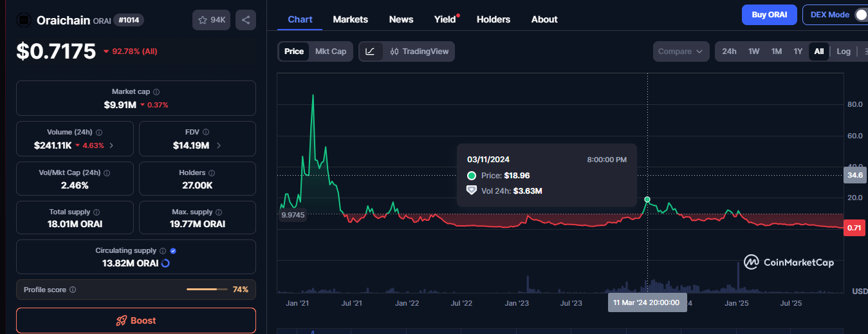Click holders value 27.00K
868x334 pixels.
pyautogui.click(x=198, y=185)
